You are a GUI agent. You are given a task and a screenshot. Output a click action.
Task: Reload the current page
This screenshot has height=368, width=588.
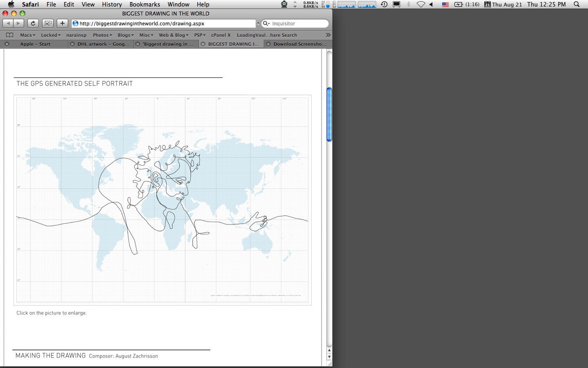33,23
